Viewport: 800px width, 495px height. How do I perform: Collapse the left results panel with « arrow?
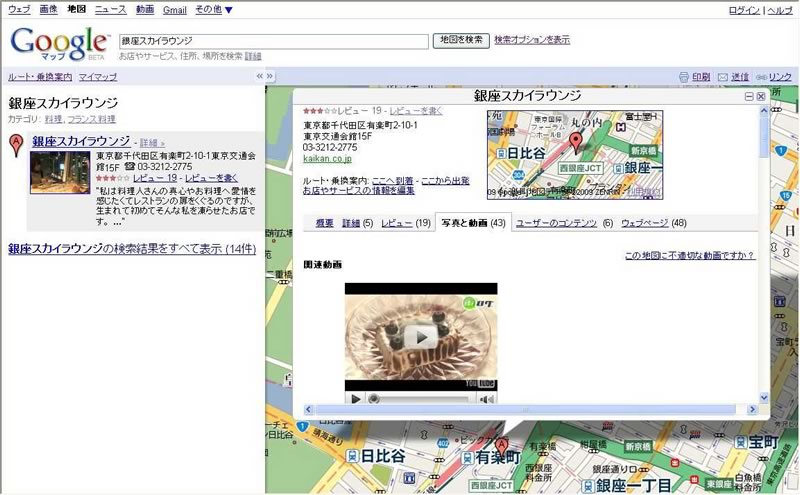coord(259,76)
